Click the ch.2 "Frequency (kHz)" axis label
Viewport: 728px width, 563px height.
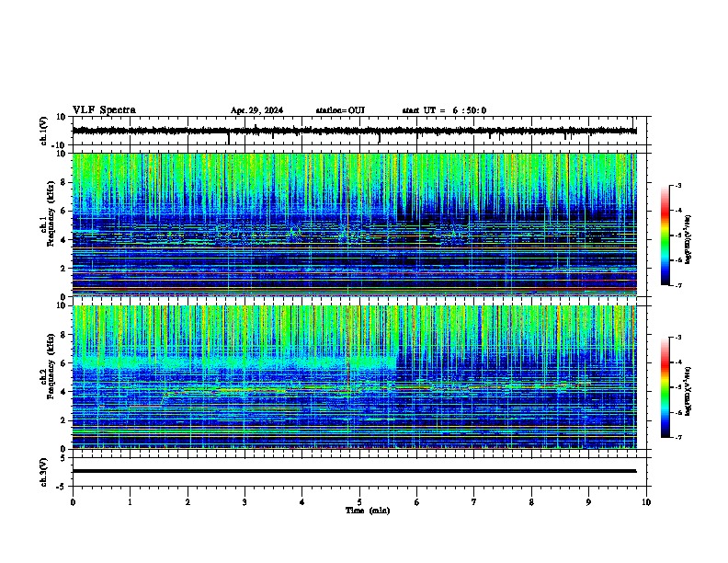pos(51,366)
